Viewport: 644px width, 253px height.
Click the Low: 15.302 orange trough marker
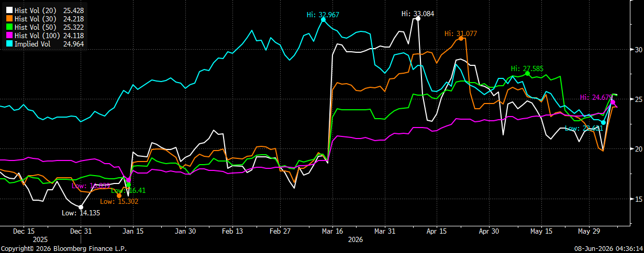pyautogui.click(x=119, y=195)
